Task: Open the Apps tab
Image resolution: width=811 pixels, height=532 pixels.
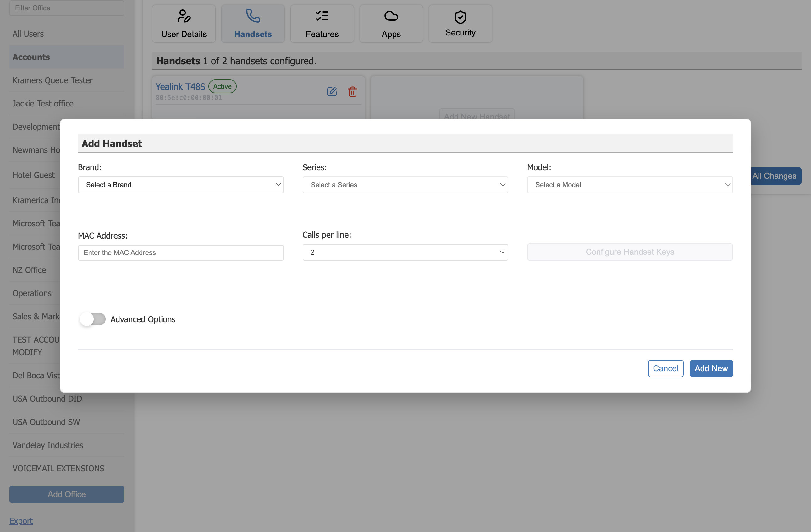Action: tap(391, 24)
